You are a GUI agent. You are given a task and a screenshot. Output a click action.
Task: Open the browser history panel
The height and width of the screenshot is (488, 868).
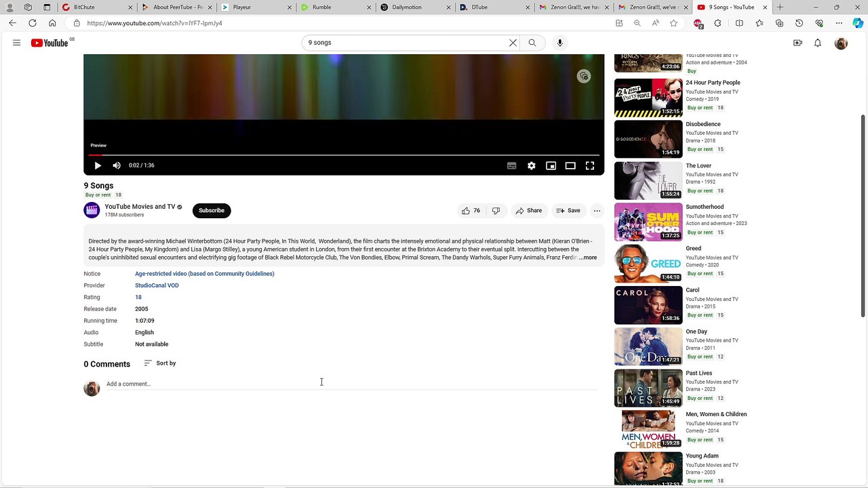pyautogui.click(x=799, y=23)
